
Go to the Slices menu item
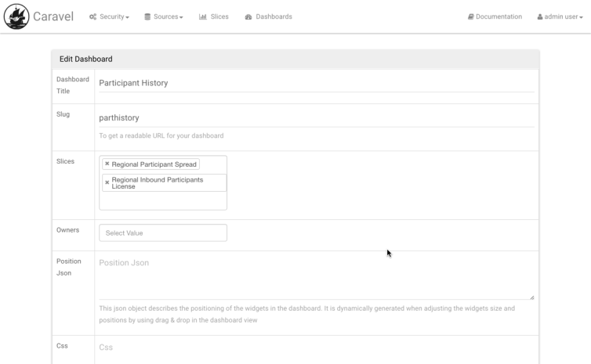219,17
